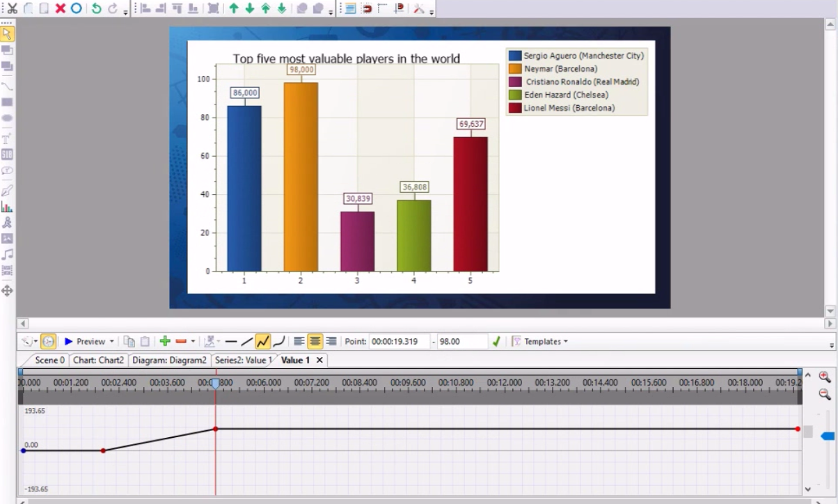Toggle linear (diagonal line) interpolation mode
Viewport: 838px width, 504px height.
(247, 341)
